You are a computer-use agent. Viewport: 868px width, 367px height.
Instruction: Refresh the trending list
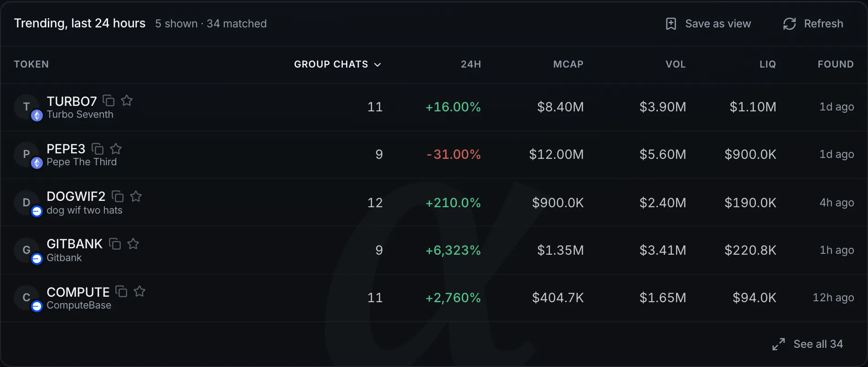click(813, 24)
